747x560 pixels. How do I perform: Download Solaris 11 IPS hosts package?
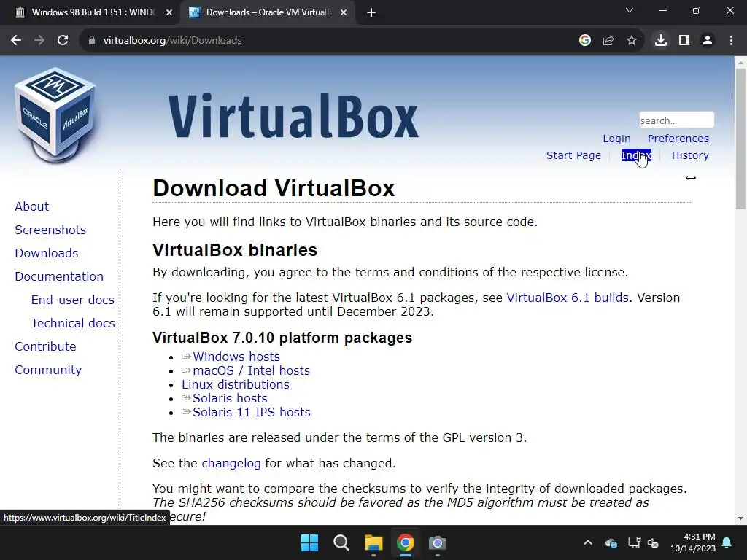[252, 412]
